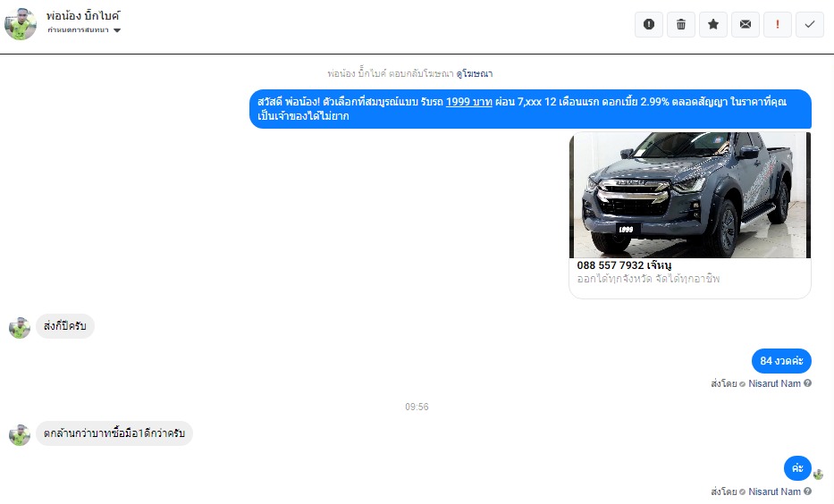Select the 84 งวดค่ะ reply bubble
This screenshot has height=504, width=834.
781,361
